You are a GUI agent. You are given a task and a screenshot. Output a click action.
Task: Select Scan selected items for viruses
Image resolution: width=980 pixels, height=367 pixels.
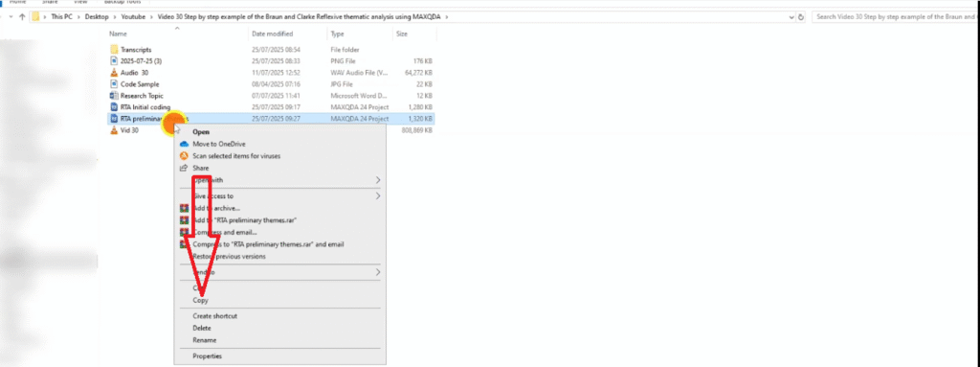click(x=236, y=156)
